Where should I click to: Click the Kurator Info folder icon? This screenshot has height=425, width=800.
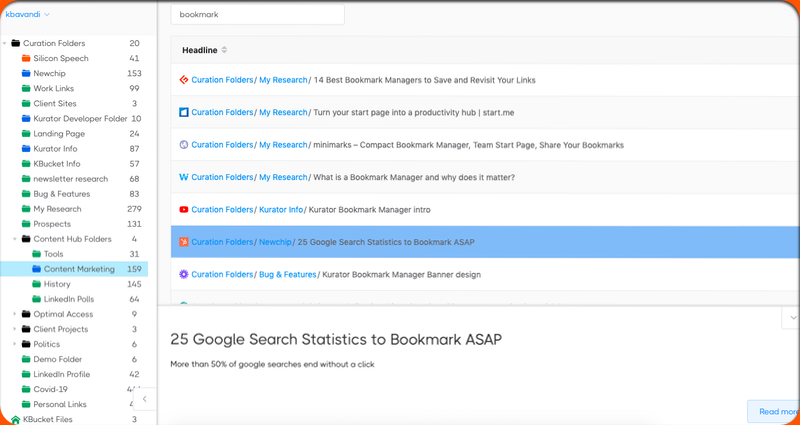tap(26, 148)
